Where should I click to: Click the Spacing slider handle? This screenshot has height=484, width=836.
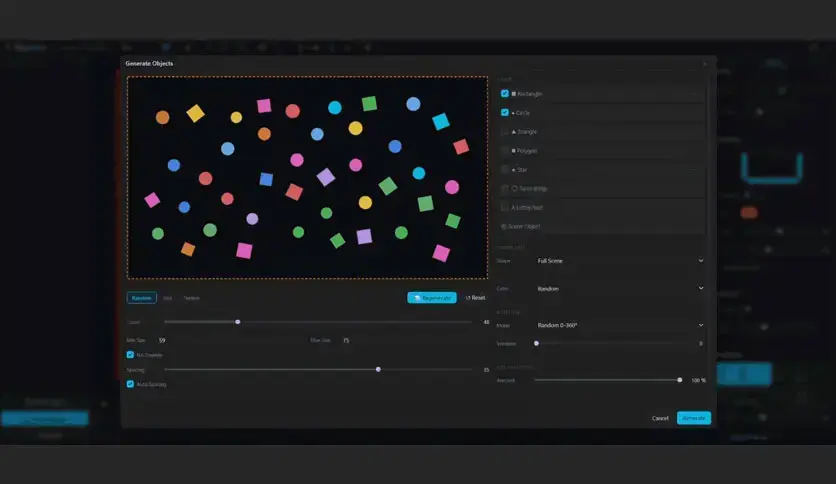click(378, 369)
